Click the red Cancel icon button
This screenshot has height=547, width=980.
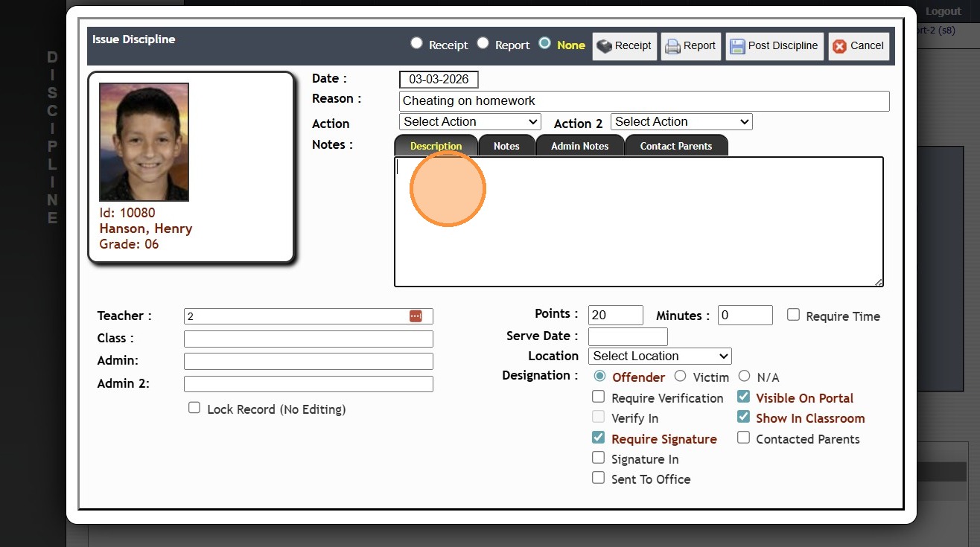[x=858, y=46]
